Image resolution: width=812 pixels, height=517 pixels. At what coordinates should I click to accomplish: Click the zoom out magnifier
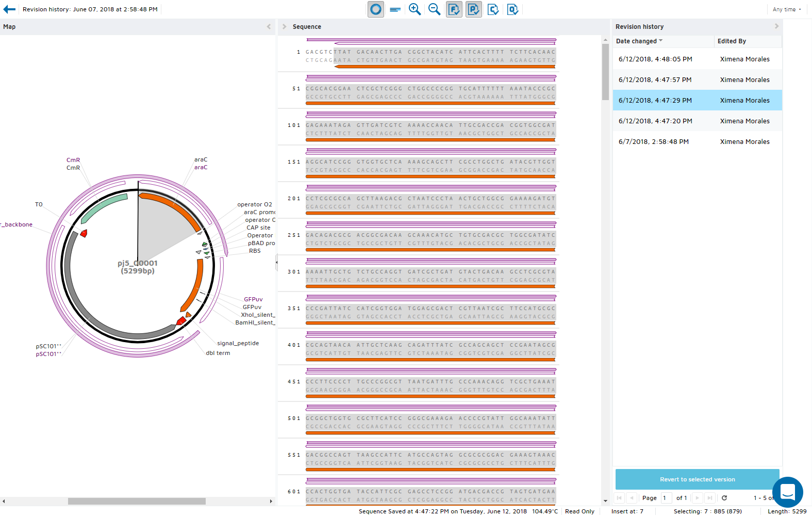tap(434, 9)
